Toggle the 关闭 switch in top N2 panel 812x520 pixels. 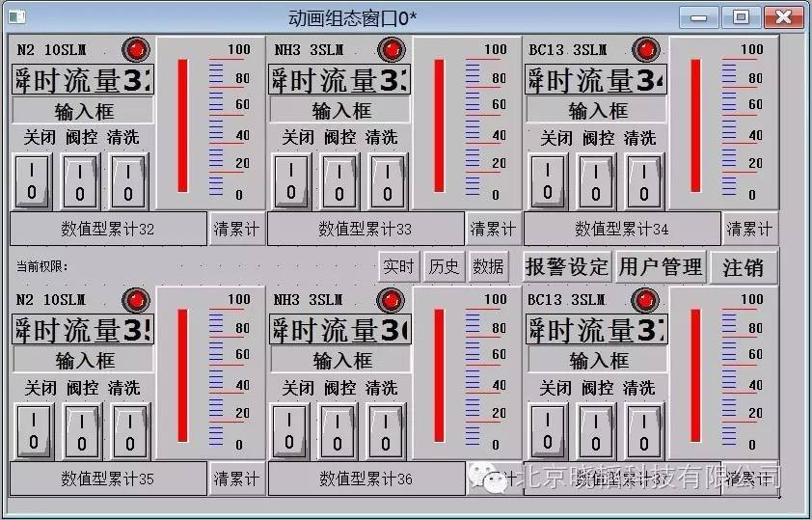[33, 180]
